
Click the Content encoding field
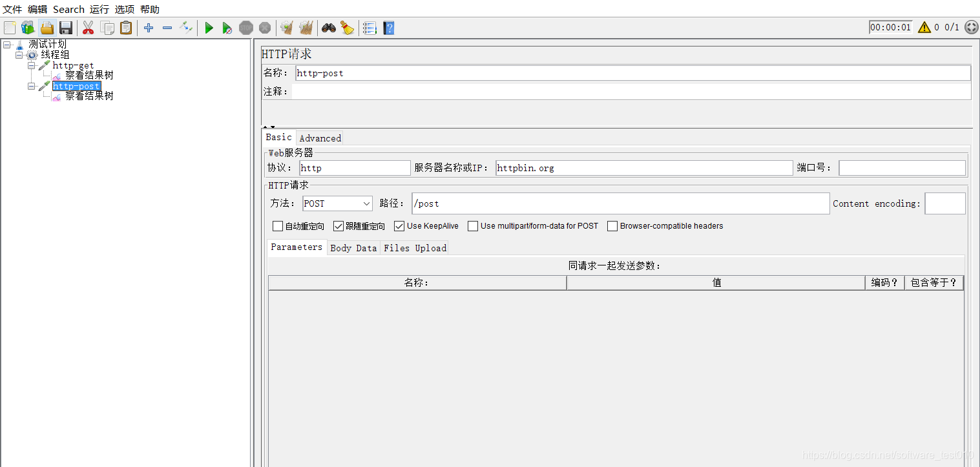point(945,203)
